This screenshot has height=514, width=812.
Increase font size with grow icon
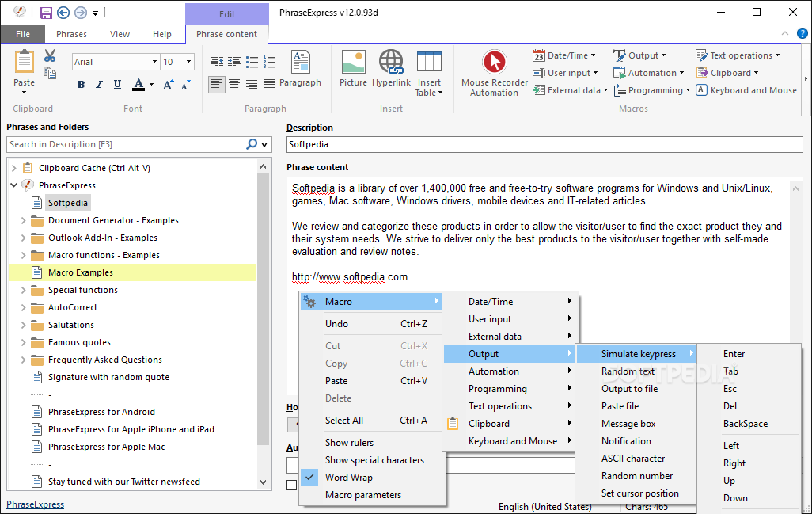(x=168, y=85)
